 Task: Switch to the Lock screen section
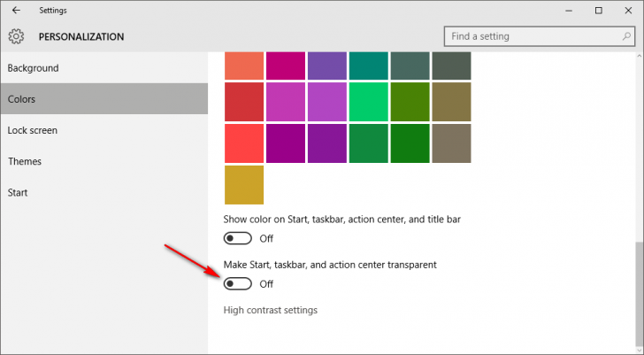pos(32,130)
